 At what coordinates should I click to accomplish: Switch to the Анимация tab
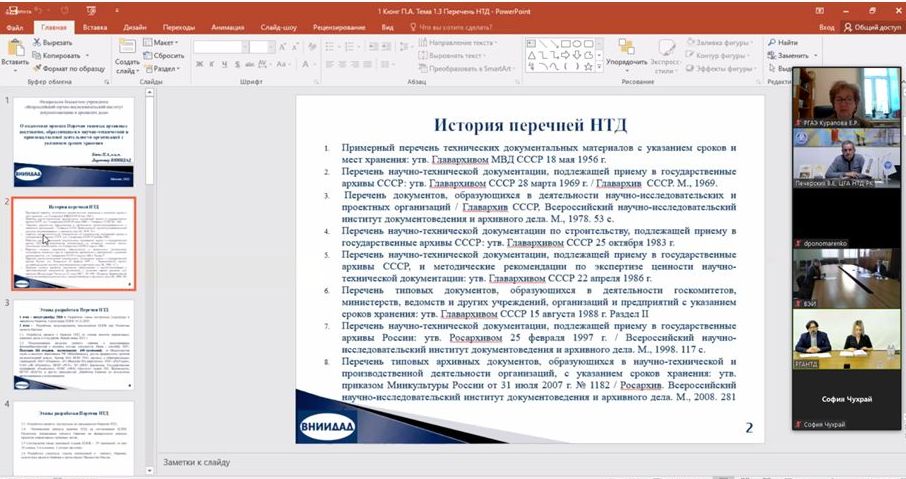[x=228, y=27]
